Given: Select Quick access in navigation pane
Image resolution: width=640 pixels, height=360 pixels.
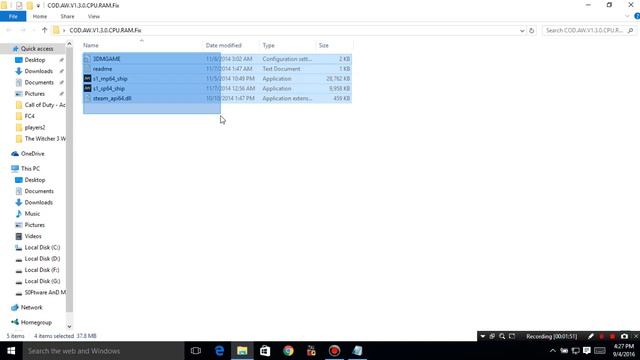Looking at the screenshot, I should 37,49.
